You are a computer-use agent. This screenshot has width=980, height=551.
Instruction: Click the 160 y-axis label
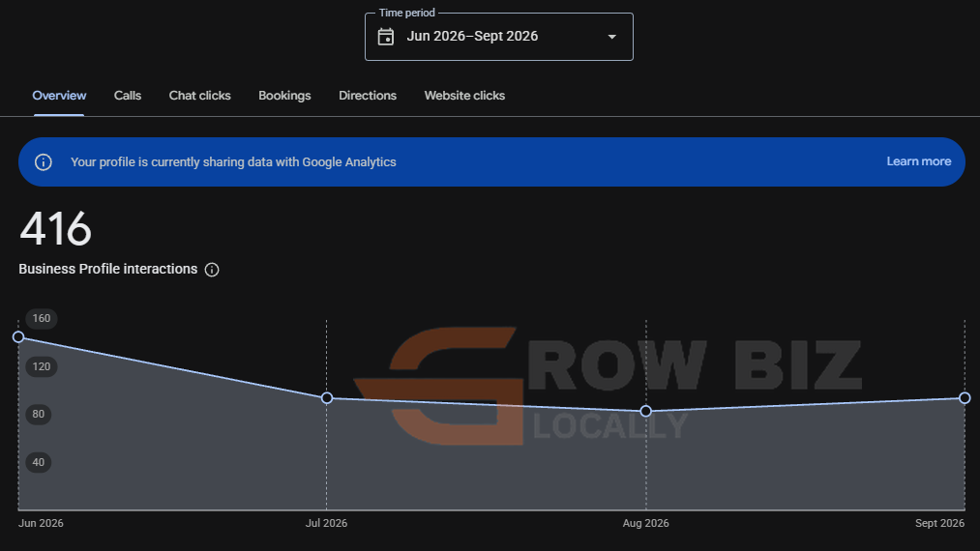point(42,319)
